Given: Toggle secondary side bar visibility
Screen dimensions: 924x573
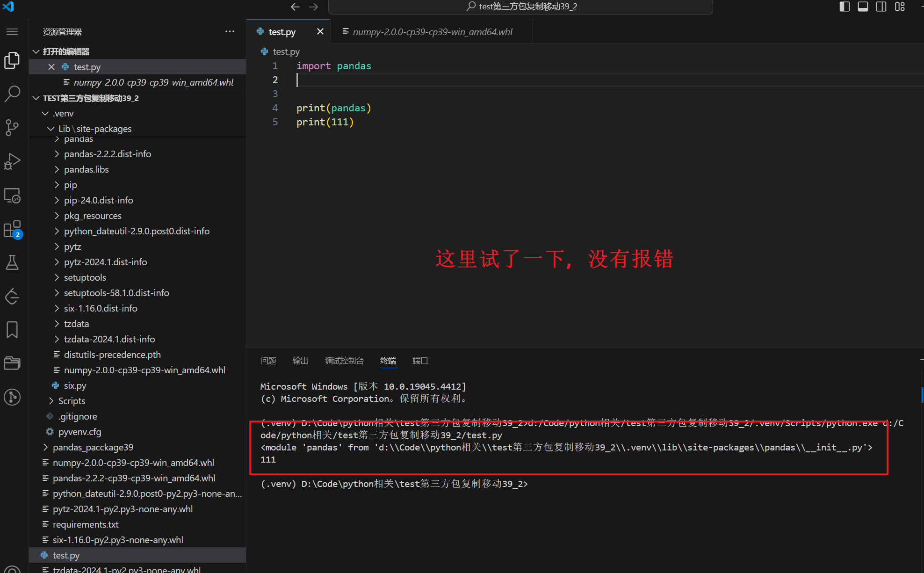Looking at the screenshot, I should (x=881, y=7).
